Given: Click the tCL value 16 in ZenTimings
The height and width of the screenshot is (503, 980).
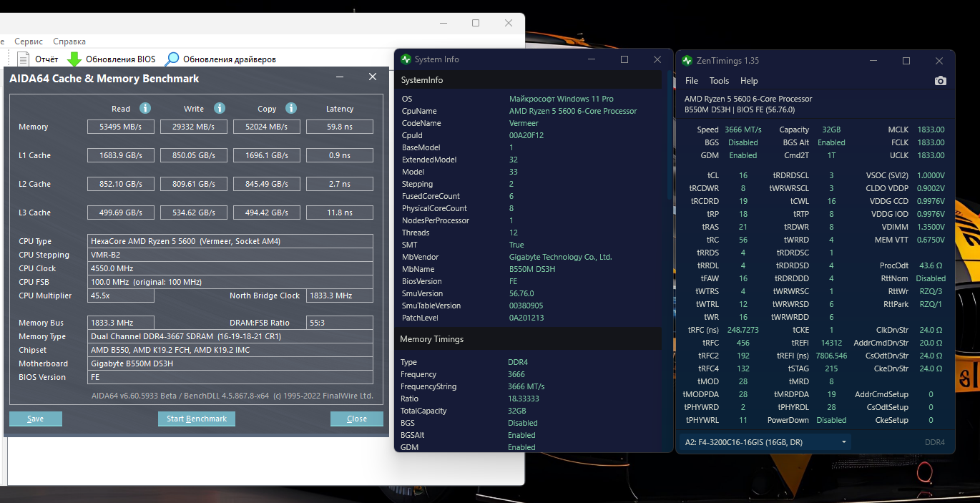Looking at the screenshot, I should (743, 175).
